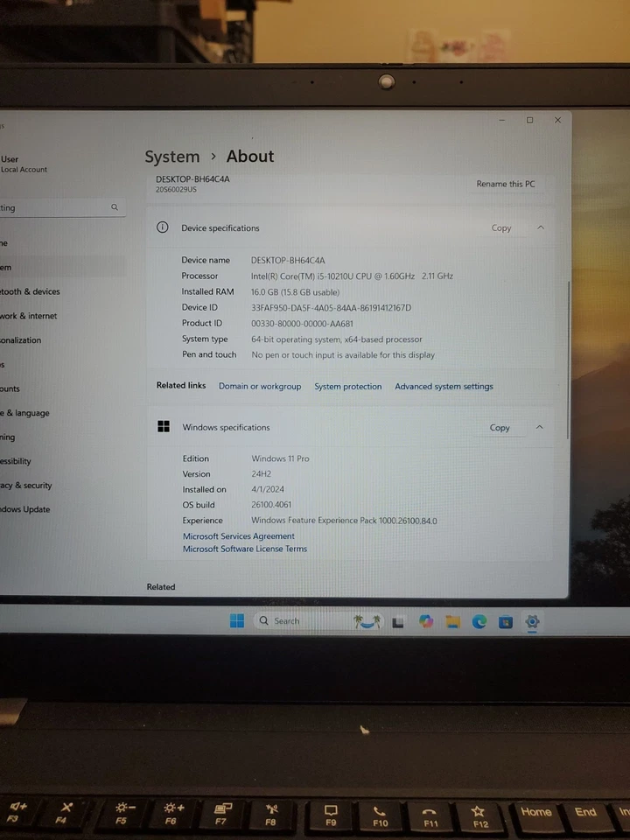Click the Windows logo beside Windows specifications
Screen dimensions: 630x840
(164, 426)
